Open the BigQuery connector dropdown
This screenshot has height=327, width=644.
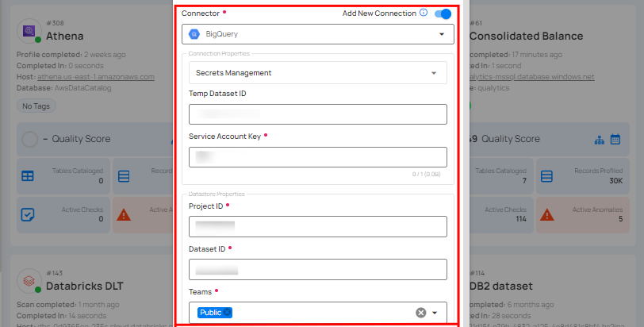tap(318, 34)
